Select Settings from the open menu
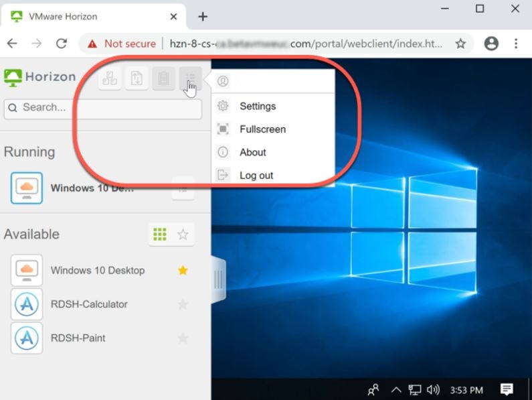532x400 pixels. (x=258, y=106)
